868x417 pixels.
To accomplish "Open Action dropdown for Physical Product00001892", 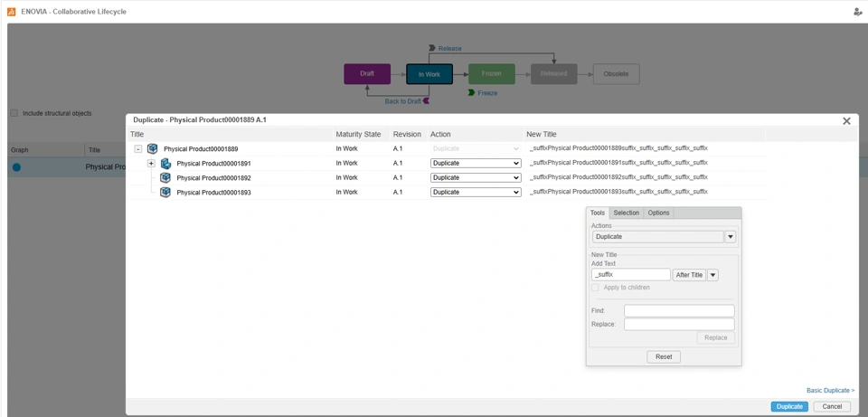I will tap(476, 178).
